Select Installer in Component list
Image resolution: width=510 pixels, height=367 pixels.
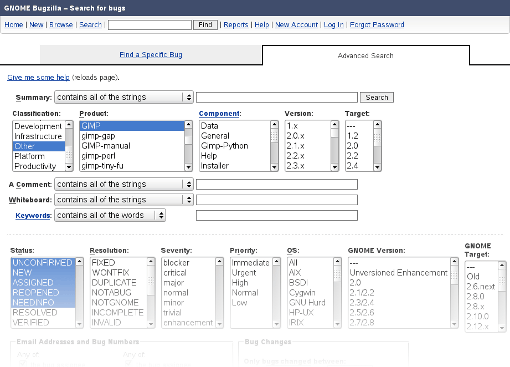(x=235, y=166)
